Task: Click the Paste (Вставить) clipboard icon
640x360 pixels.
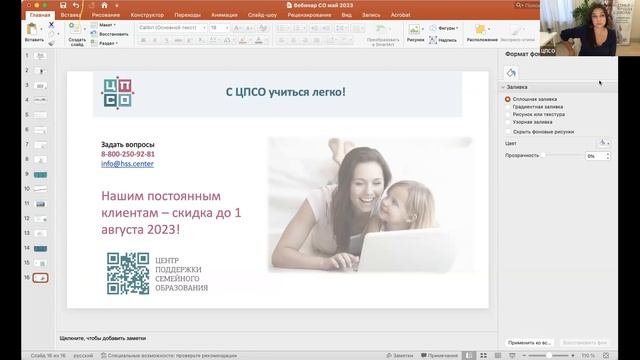Action: 31,29
